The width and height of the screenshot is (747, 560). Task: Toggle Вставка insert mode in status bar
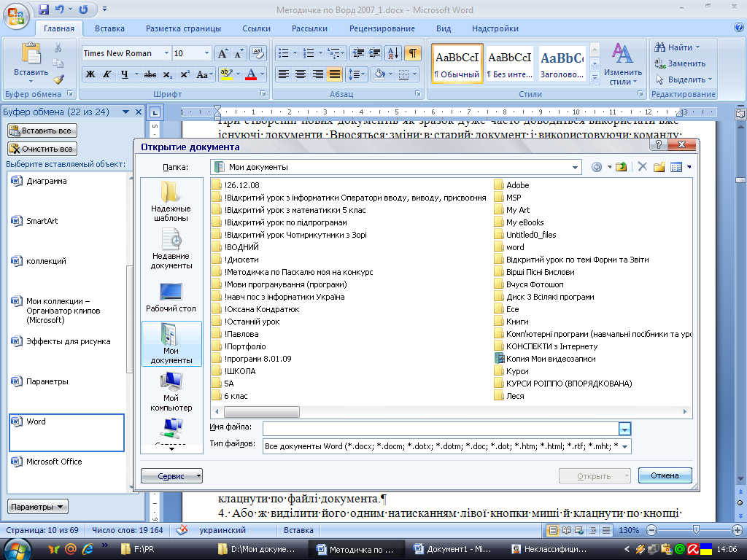pos(298,530)
